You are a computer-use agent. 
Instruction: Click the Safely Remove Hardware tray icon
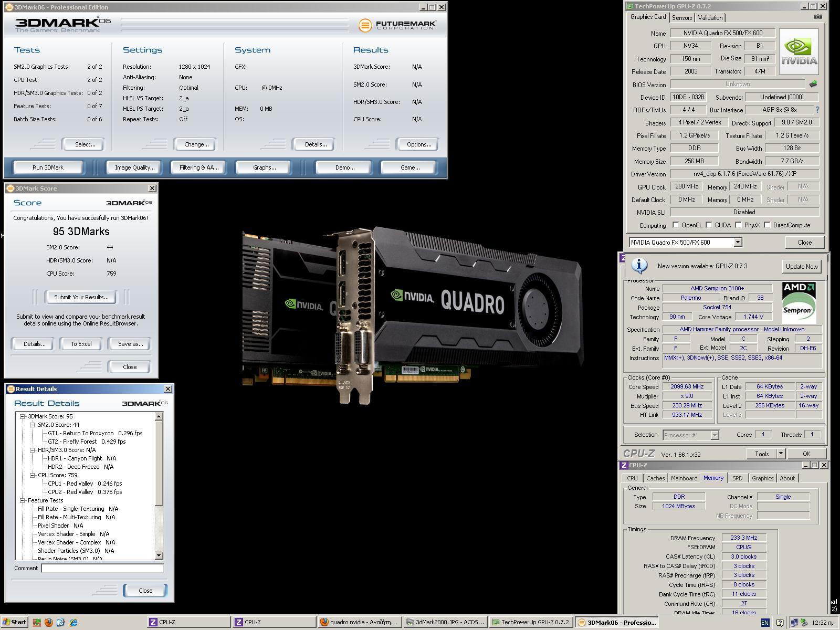coord(803,623)
